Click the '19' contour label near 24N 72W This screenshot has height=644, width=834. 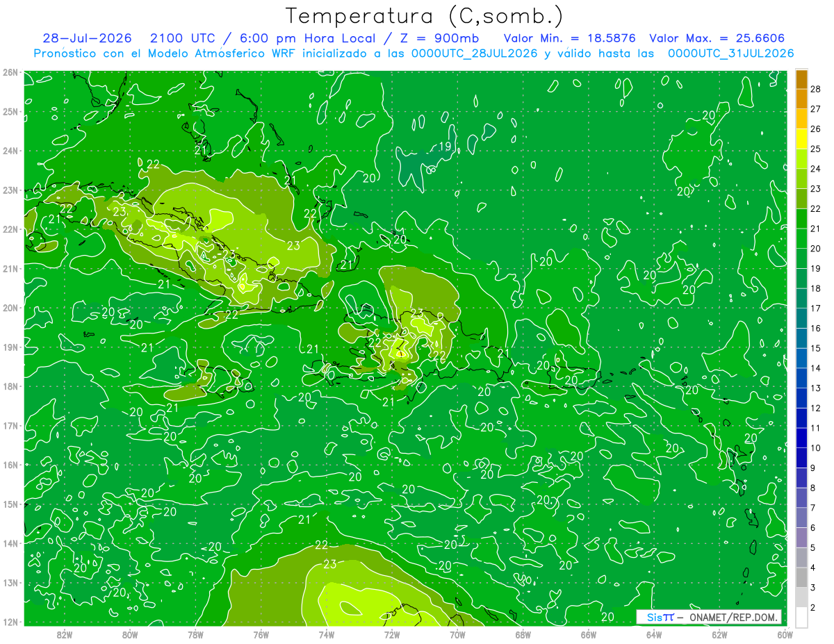(446, 146)
